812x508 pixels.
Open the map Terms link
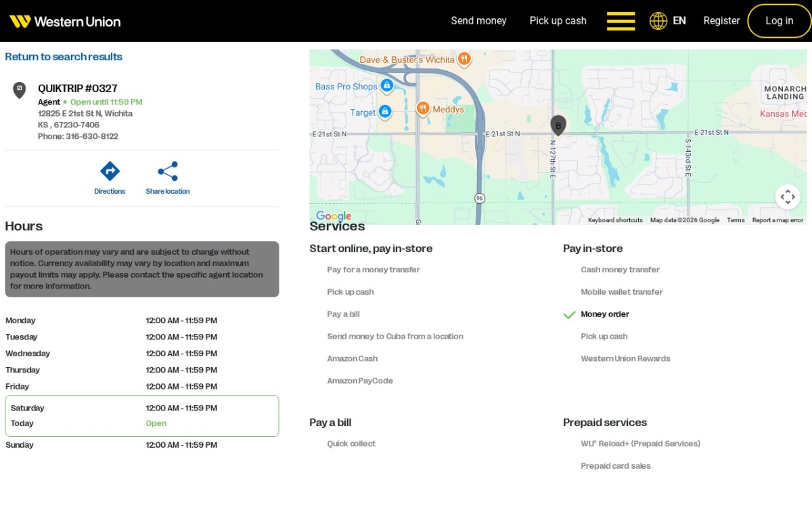tap(736, 220)
